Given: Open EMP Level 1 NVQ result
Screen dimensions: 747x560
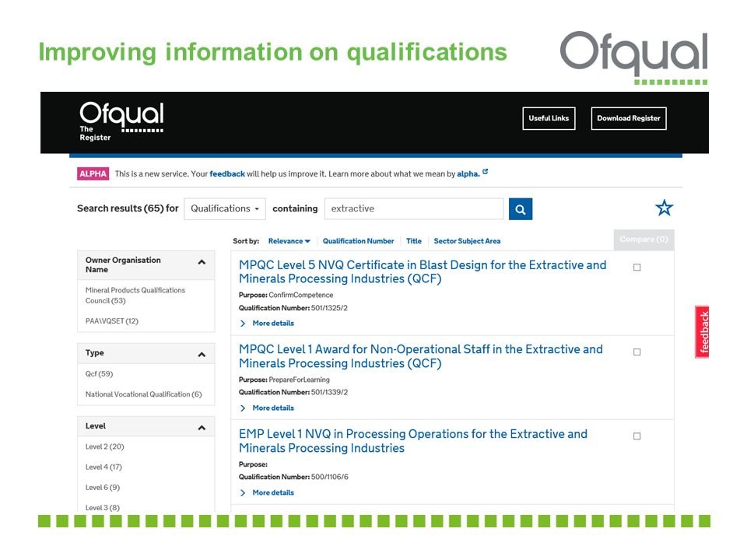Looking at the screenshot, I should tap(413, 441).
